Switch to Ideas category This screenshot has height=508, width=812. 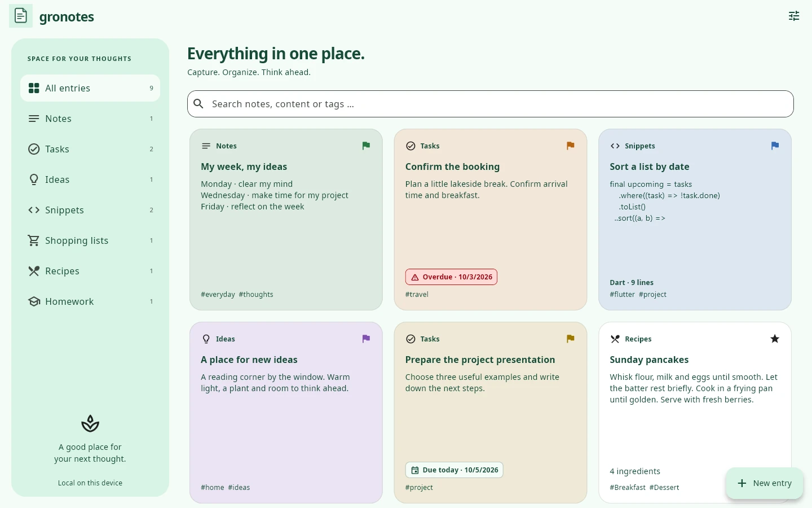pos(90,179)
